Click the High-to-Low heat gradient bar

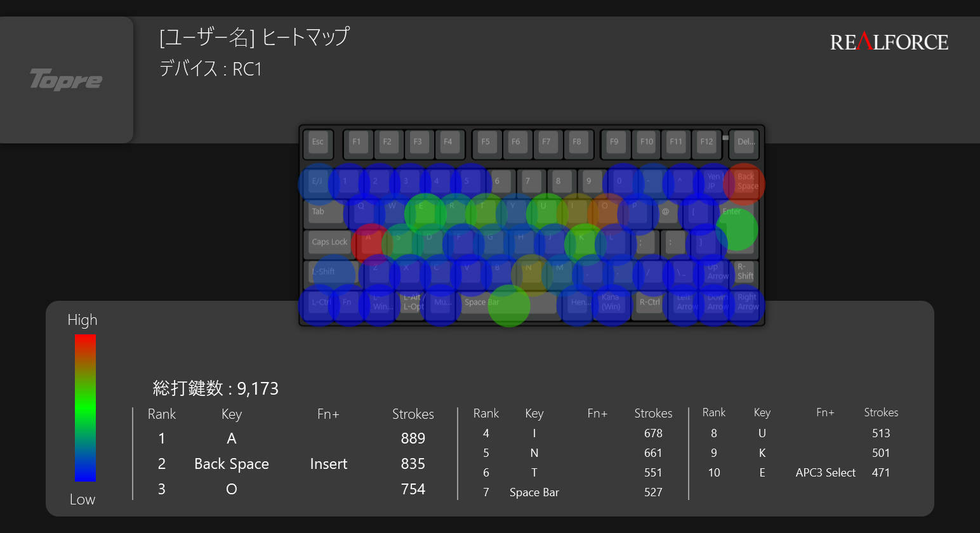pos(85,408)
